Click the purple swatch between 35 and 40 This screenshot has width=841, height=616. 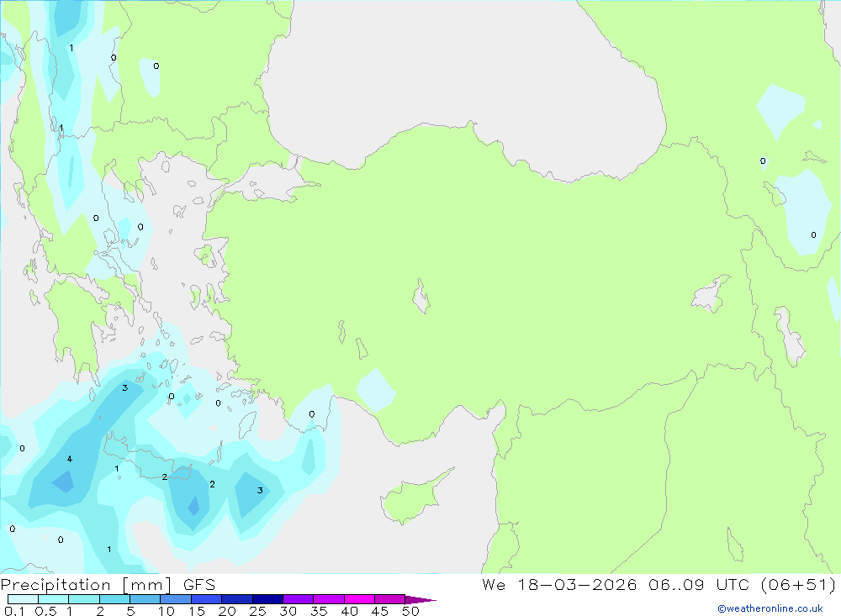tap(329, 599)
